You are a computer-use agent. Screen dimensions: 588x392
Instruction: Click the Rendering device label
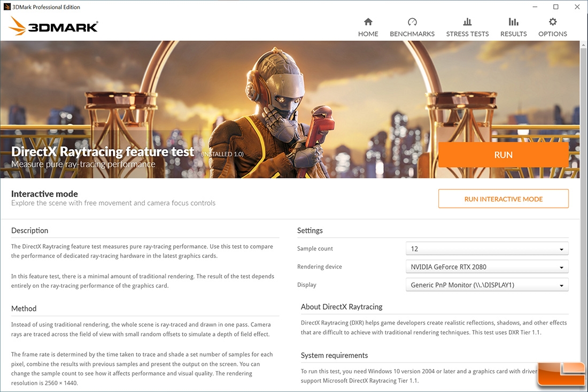pos(320,266)
